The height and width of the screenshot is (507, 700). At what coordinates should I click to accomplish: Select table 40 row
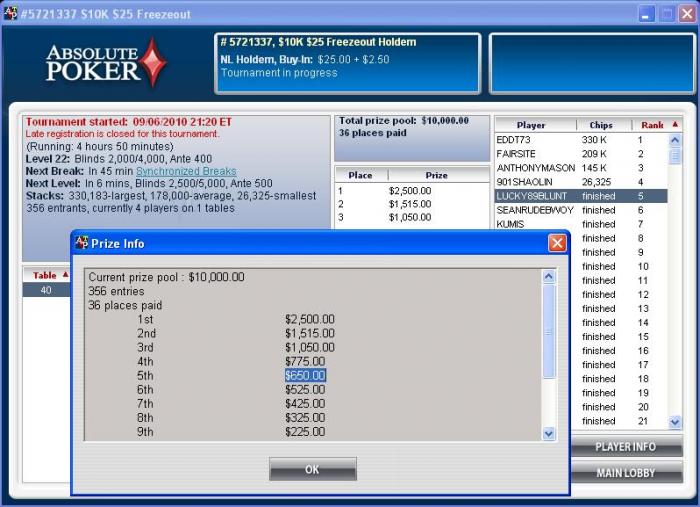click(x=46, y=290)
